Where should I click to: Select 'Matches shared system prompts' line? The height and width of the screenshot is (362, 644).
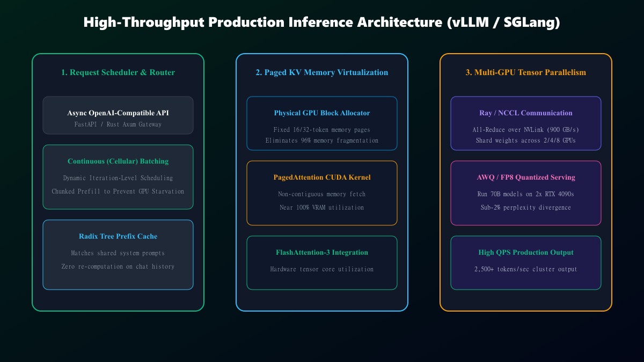pyautogui.click(x=118, y=253)
